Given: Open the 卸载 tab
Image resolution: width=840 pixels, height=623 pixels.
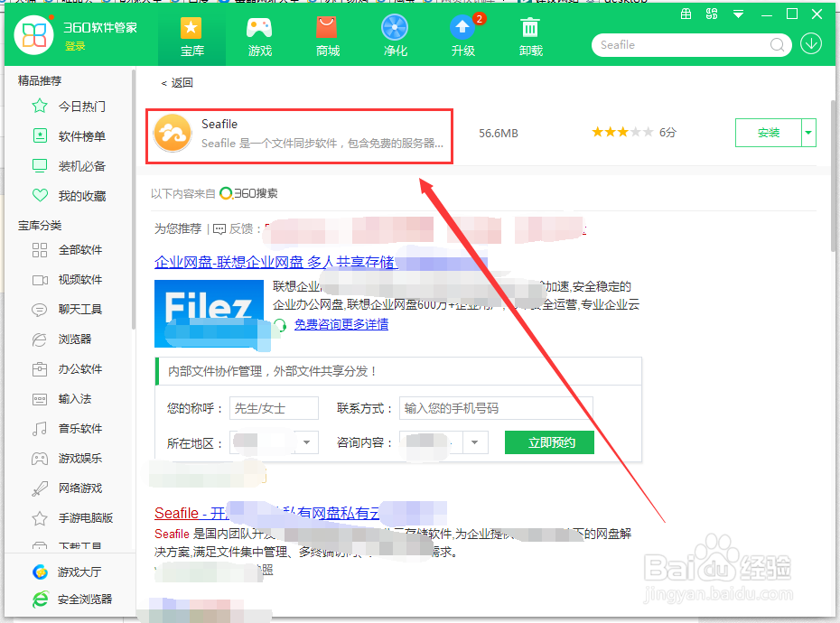Looking at the screenshot, I should [x=531, y=37].
